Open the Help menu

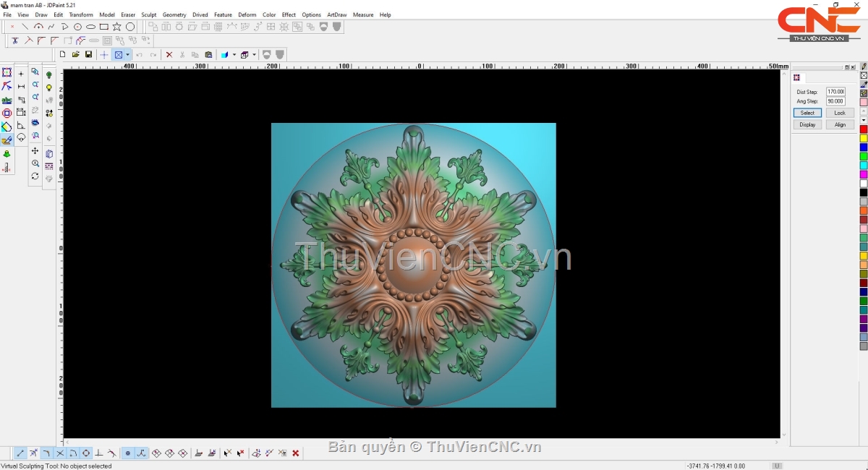(x=385, y=14)
